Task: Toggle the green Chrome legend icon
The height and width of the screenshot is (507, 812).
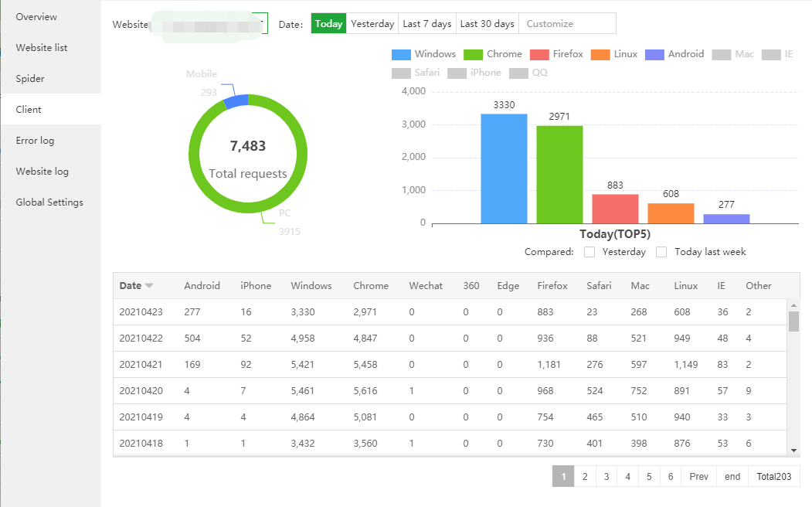Action: (x=473, y=55)
